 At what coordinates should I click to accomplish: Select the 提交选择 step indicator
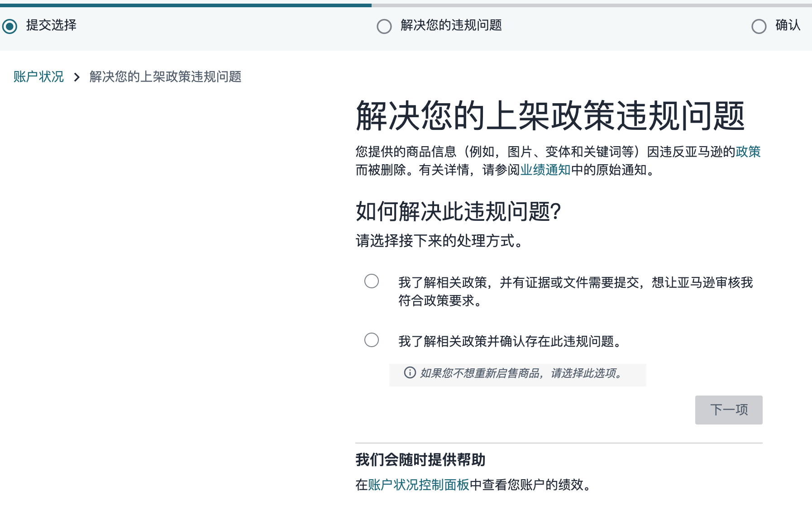click(10, 26)
